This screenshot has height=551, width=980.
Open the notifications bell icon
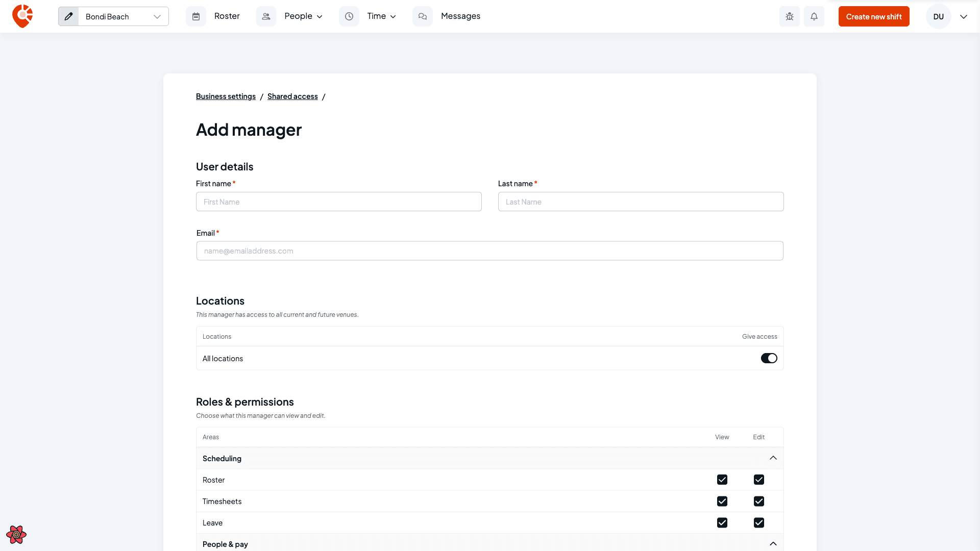814,16
